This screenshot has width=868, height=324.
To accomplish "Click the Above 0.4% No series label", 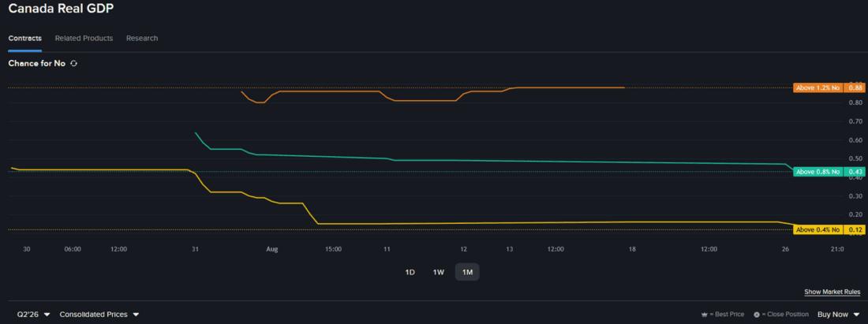I will [x=817, y=229].
